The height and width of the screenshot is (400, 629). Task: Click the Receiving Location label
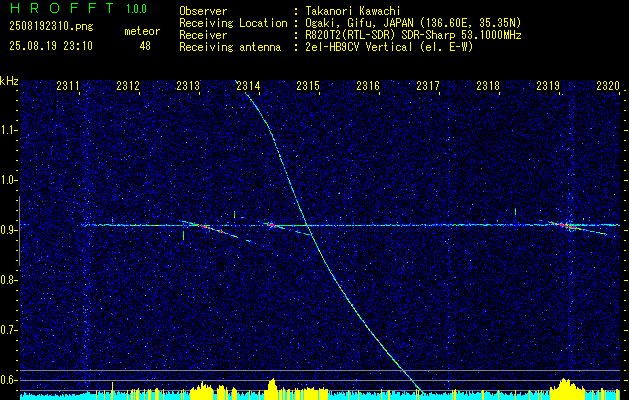coord(233,23)
